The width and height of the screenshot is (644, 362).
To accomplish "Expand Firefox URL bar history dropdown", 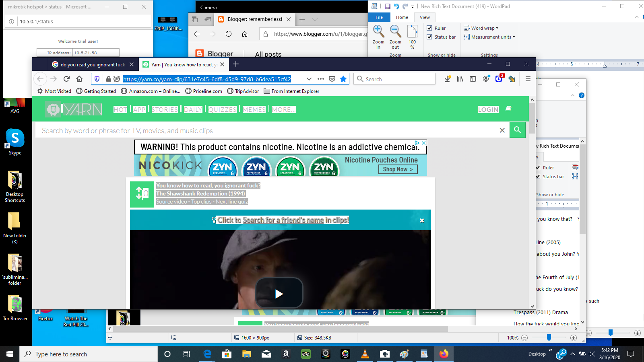I will (x=309, y=79).
